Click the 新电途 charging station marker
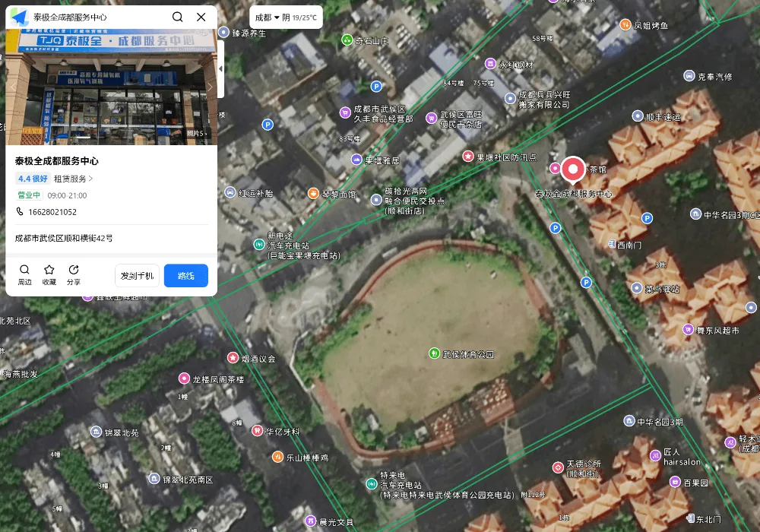 tap(259, 245)
